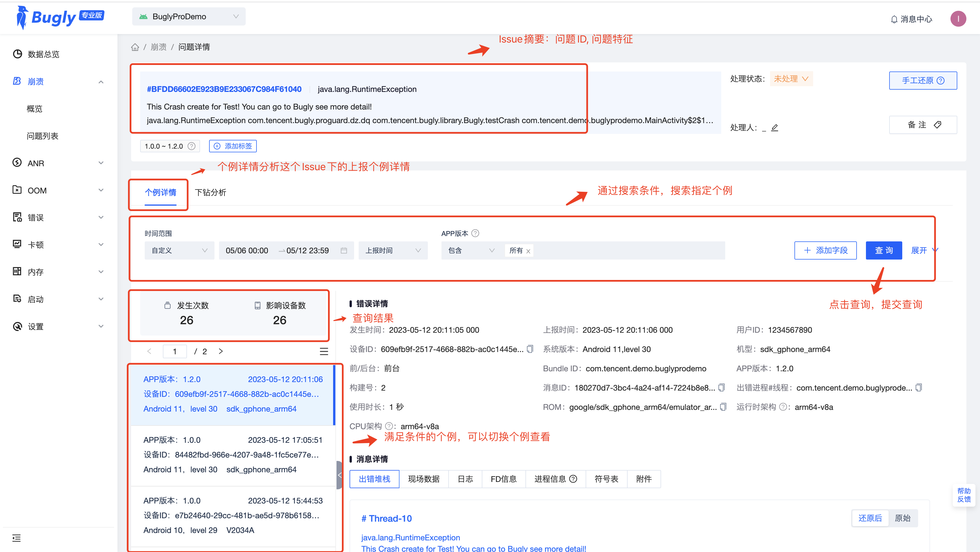Select the 出错堆栈 tab
Viewport: 980px width, 552px height.
[x=374, y=479]
